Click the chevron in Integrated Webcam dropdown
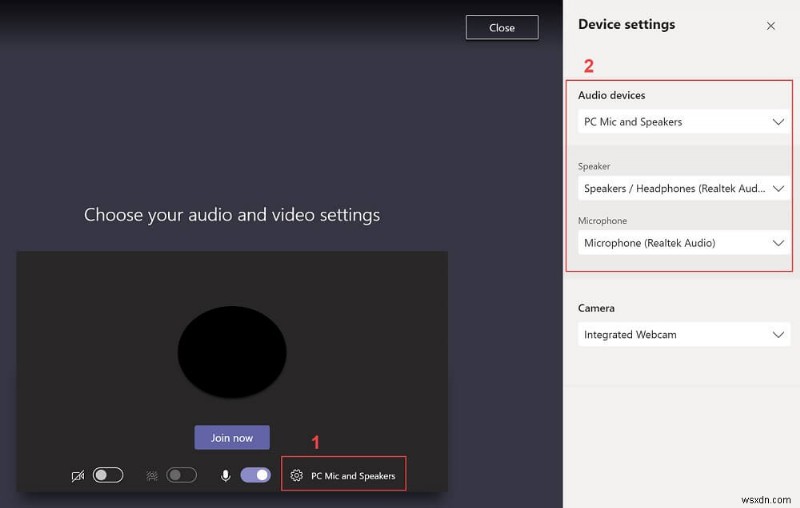 pyautogui.click(x=778, y=335)
